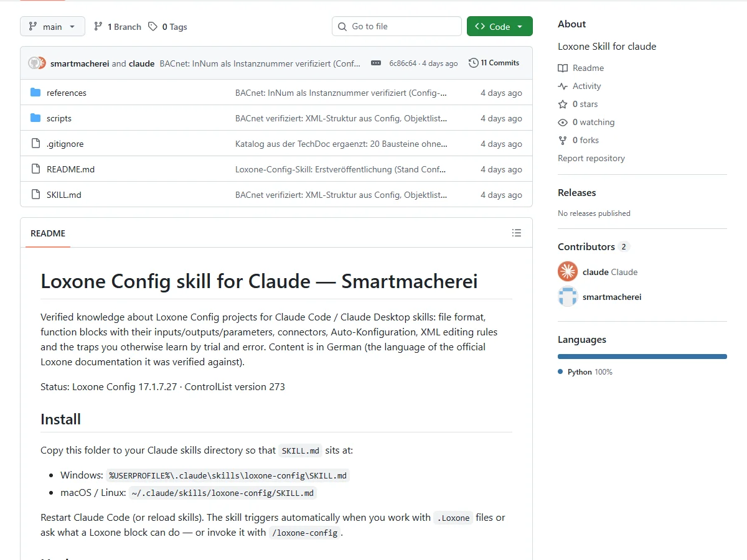Click the branch icon beside 1 Branch
The width and height of the screenshot is (747, 560).
pyautogui.click(x=98, y=27)
